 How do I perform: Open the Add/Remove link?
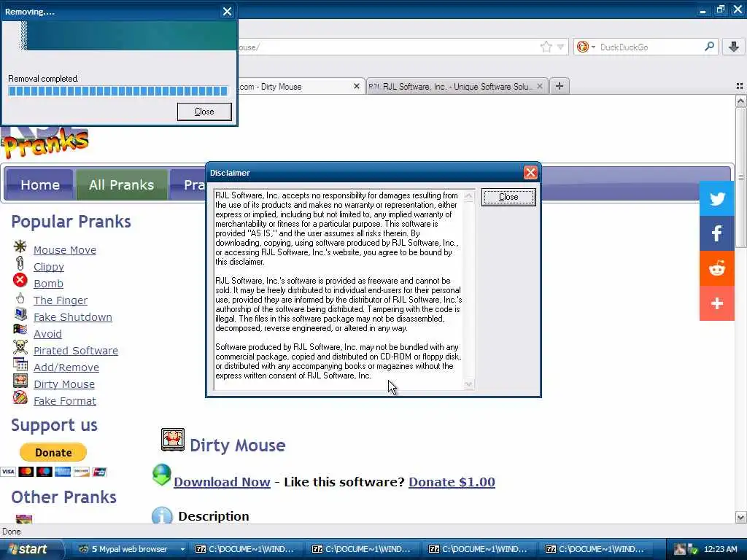(x=66, y=367)
